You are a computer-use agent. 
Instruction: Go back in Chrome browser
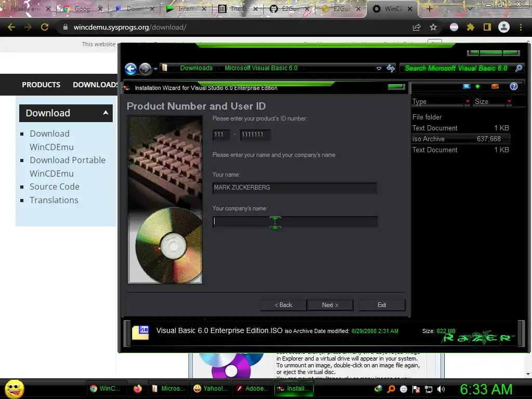[x=11, y=27]
